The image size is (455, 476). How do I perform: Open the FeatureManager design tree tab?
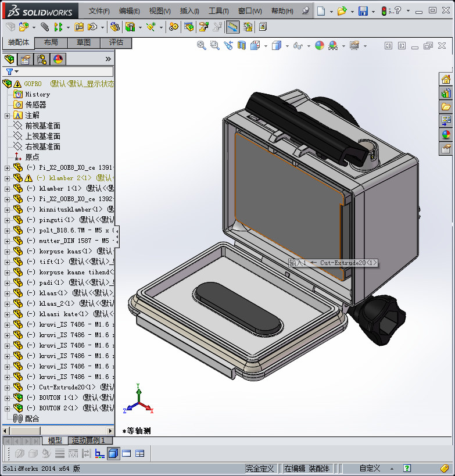[x=9, y=59]
